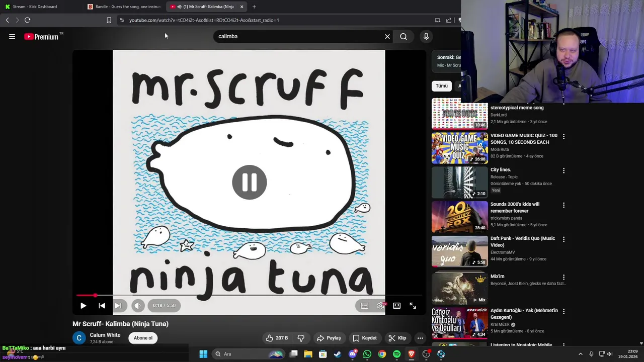Skip to the next video in player
Screen dimensions: 644x362
(x=118, y=305)
